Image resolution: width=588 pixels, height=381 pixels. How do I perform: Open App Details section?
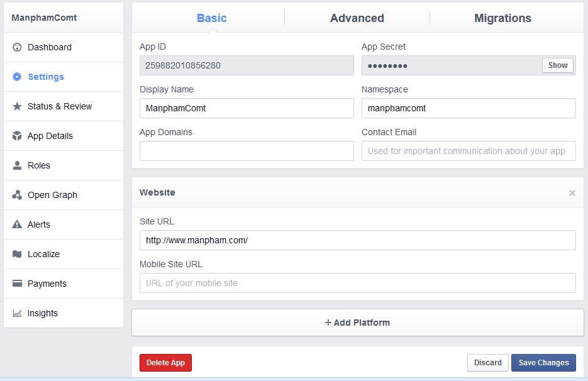click(x=64, y=136)
